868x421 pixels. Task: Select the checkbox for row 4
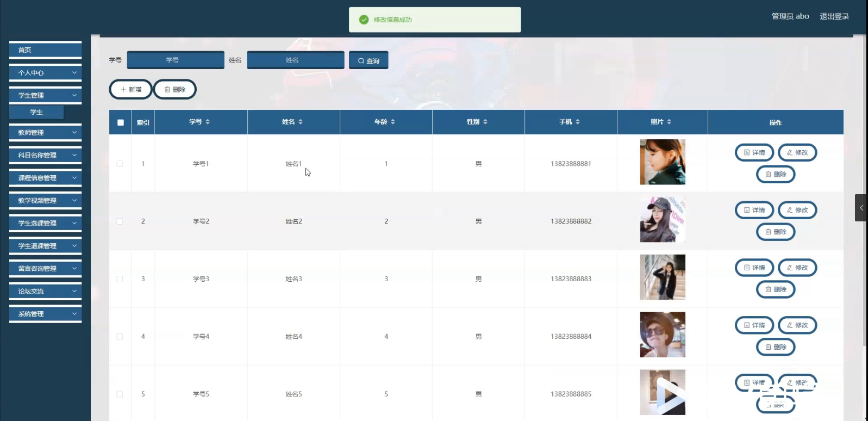[x=120, y=337]
